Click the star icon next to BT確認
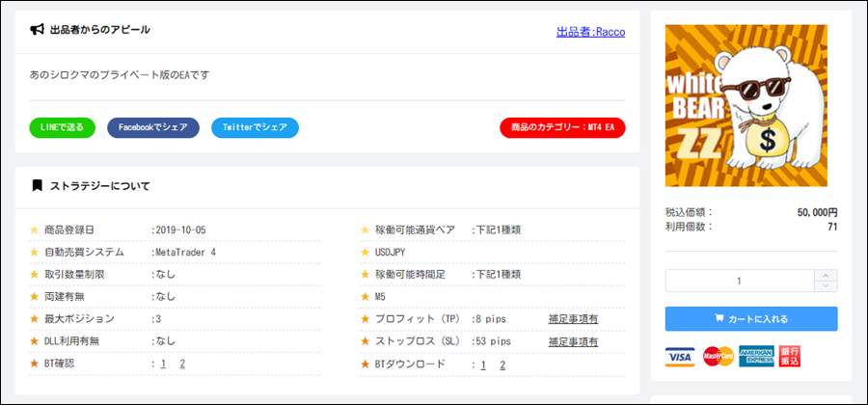This screenshot has width=868, height=405. [34, 364]
